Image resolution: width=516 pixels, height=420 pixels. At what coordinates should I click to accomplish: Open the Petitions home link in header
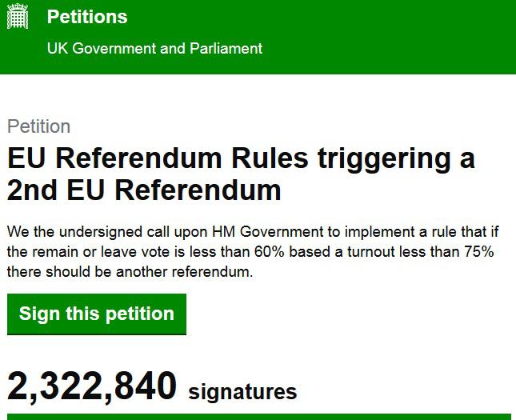pos(86,17)
